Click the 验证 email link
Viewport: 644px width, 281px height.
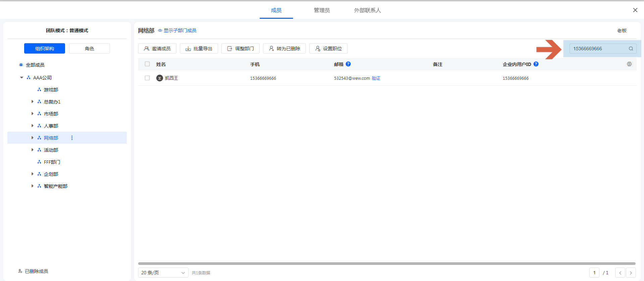click(376, 78)
